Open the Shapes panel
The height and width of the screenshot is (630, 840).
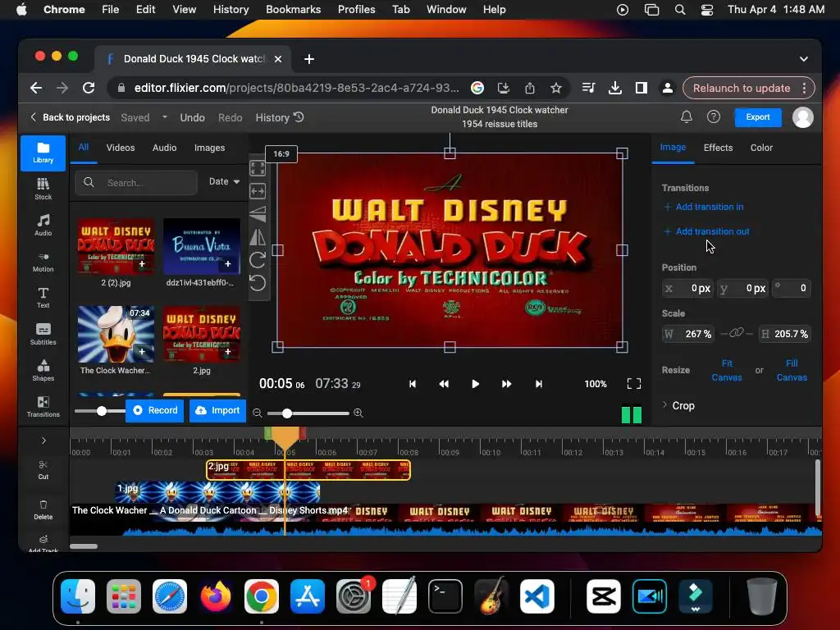click(x=43, y=370)
